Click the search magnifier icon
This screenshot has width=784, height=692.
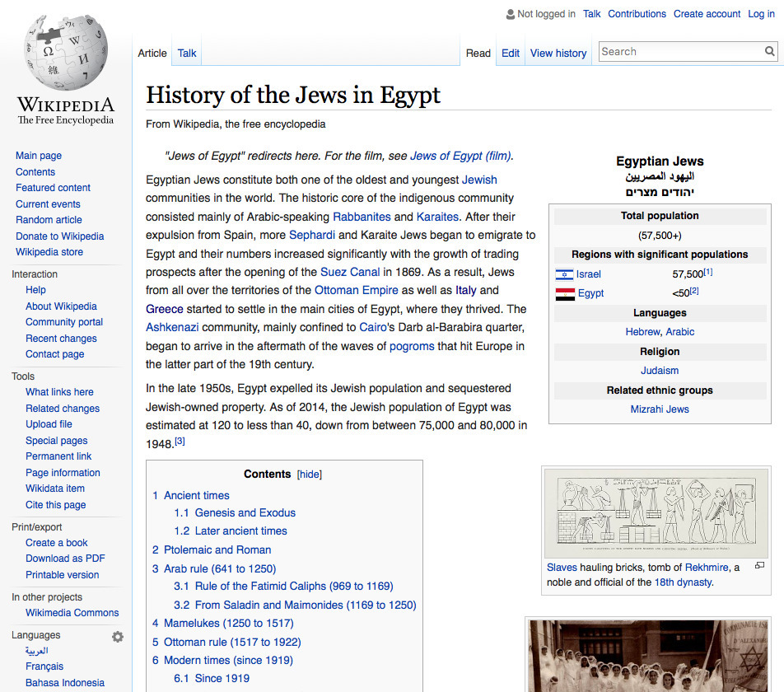(768, 51)
